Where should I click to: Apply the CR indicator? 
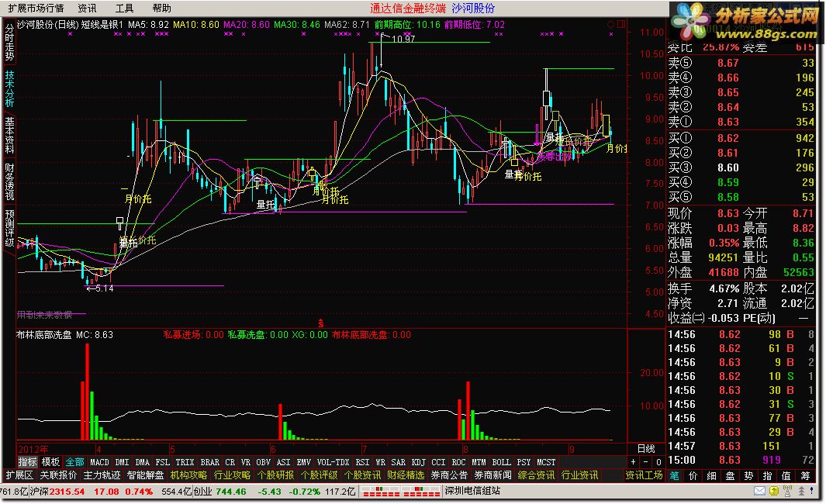click(x=230, y=462)
